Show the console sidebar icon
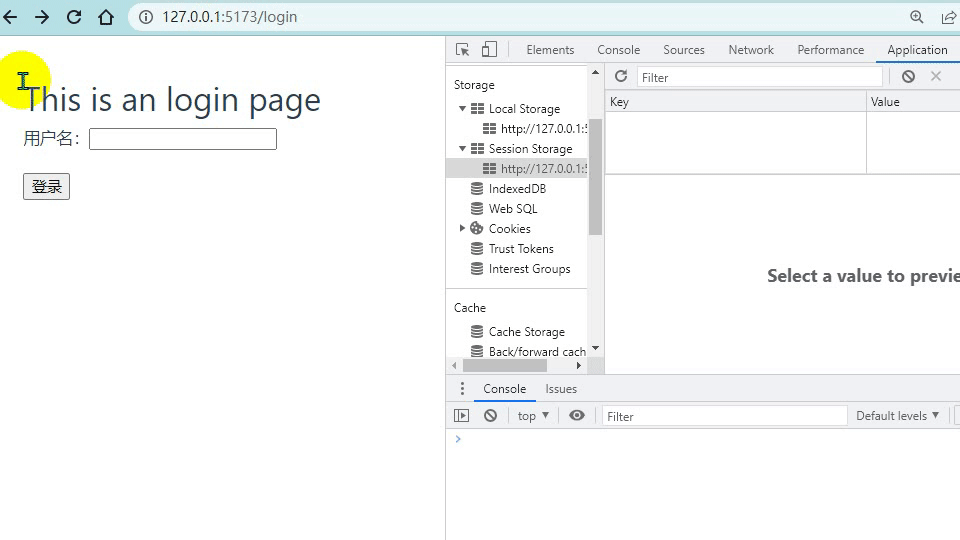The image size is (960, 540). pyautogui.click(x=462, y=416)
